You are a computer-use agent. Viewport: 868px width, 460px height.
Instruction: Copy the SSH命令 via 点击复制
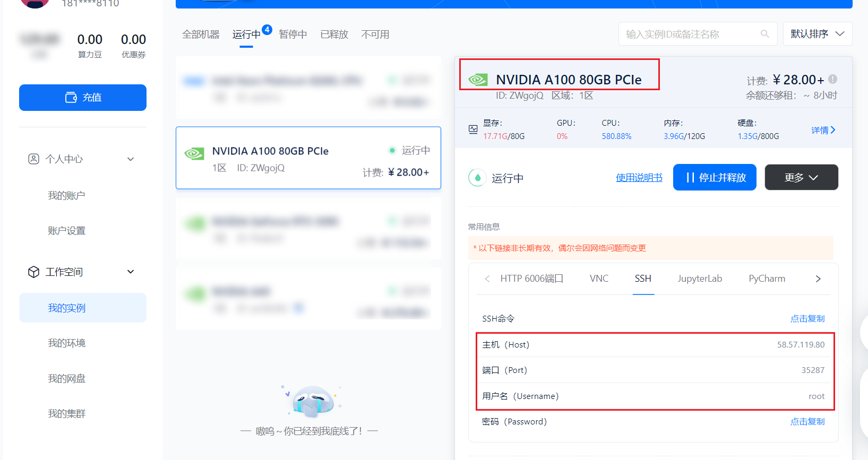pos(807,319)
